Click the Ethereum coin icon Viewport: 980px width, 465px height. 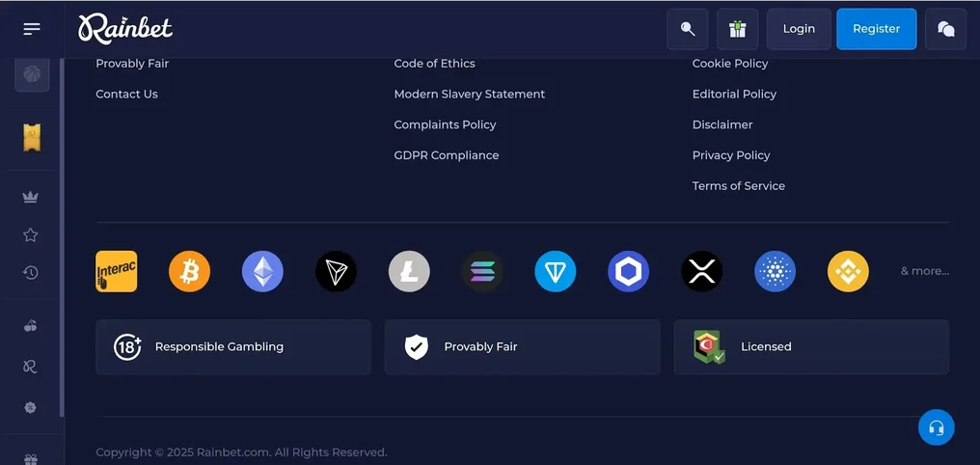(x=262, y=271)
